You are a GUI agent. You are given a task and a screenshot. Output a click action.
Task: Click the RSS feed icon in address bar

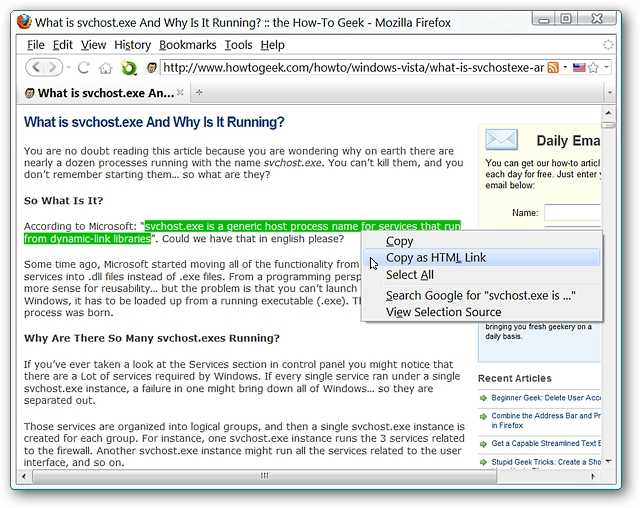tap(553, 67)
